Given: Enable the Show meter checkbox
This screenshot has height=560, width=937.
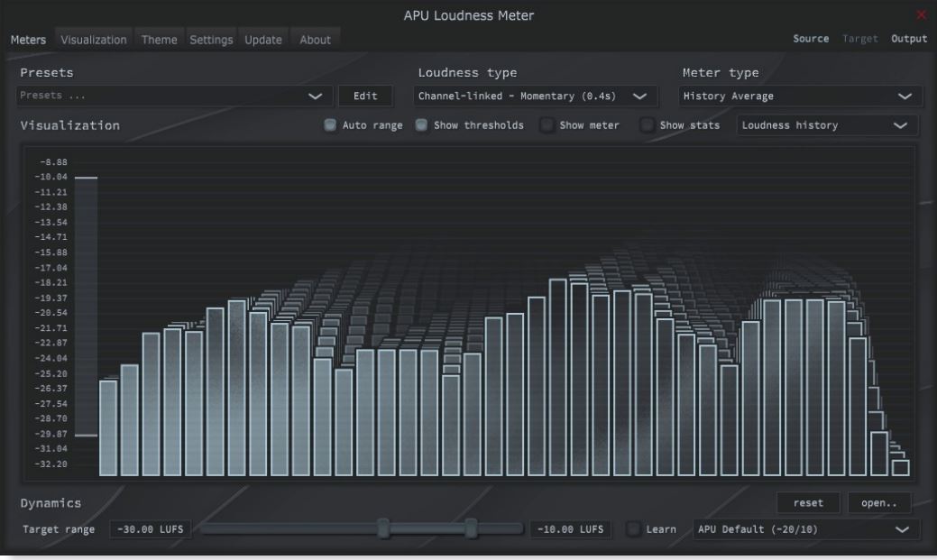Looking at the screenshot, I should click(547, 125).
